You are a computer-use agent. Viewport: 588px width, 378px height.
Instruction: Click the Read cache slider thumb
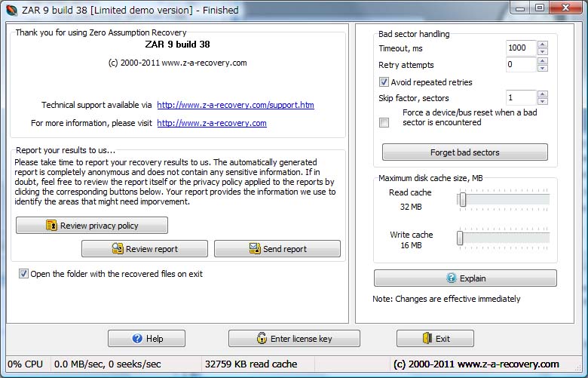pyautogui.click(x=463, y=199)
